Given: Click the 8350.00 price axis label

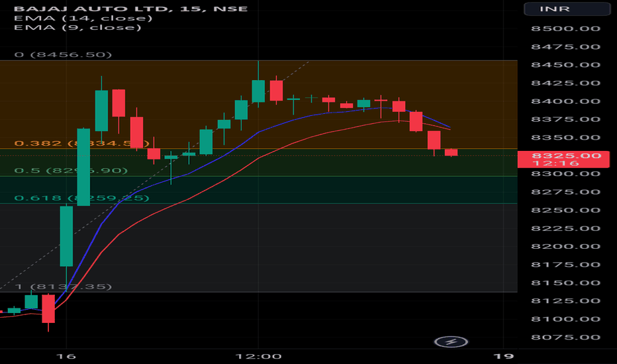Looking at the screenshot, I should (565, 138).
